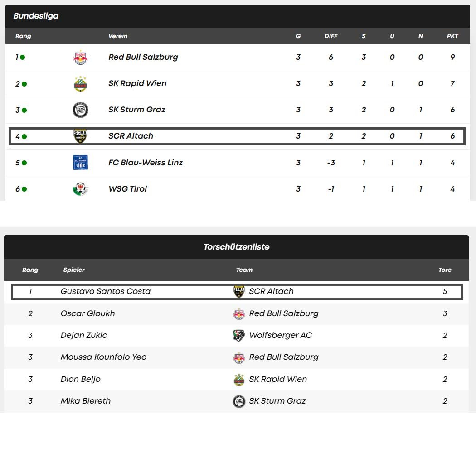
Task: Open player Gustavo Santos Costa
Action: click(105, 291)
